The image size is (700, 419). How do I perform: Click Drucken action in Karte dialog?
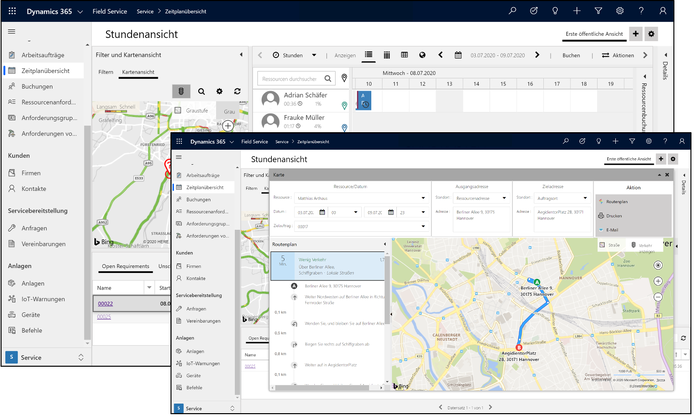[x=614, y=216]
